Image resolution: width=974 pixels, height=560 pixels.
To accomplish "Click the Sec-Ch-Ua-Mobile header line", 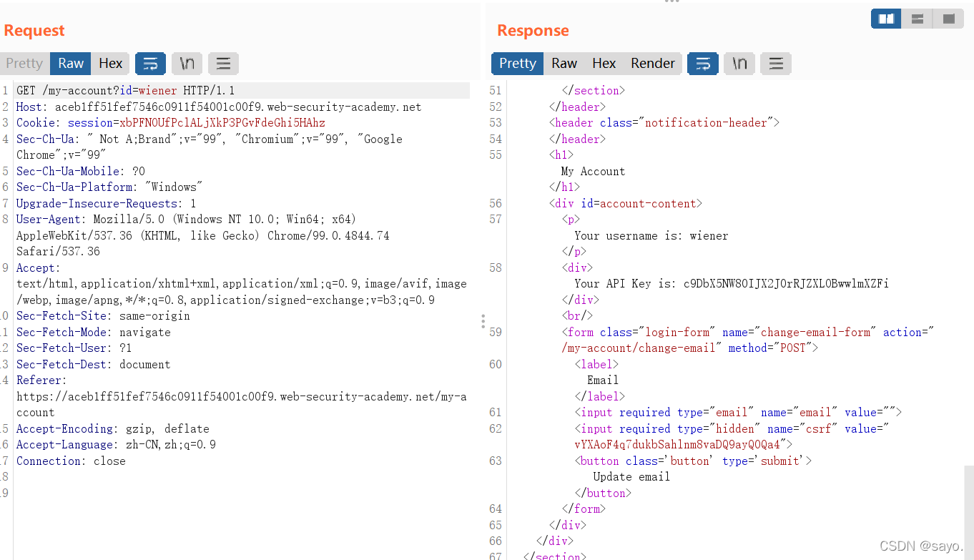I will pos(81,172).
